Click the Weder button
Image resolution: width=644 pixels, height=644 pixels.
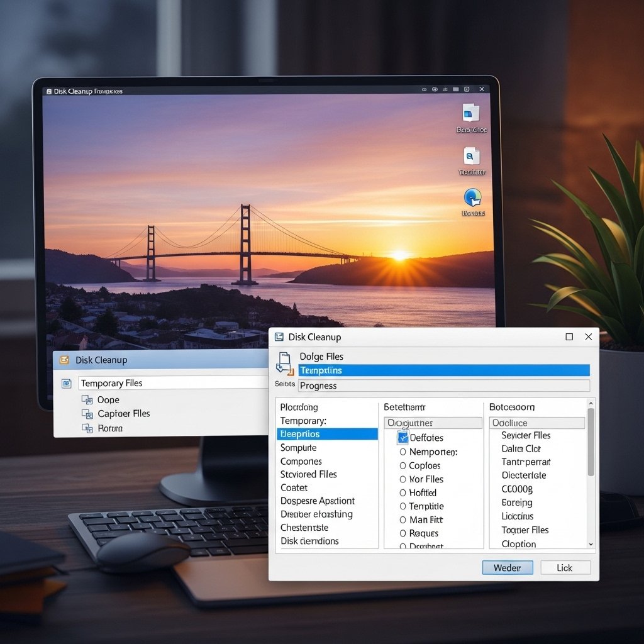[x=508, y=568]
